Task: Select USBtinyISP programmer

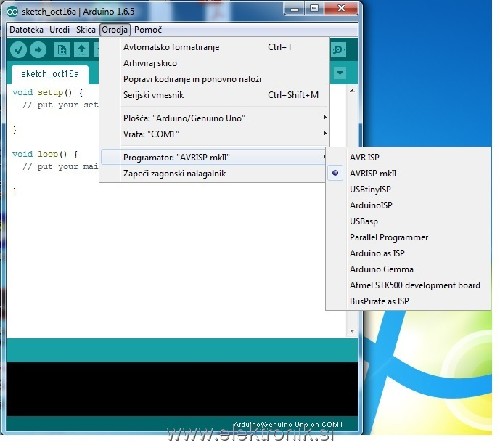Action: click(x=408, y=189)
